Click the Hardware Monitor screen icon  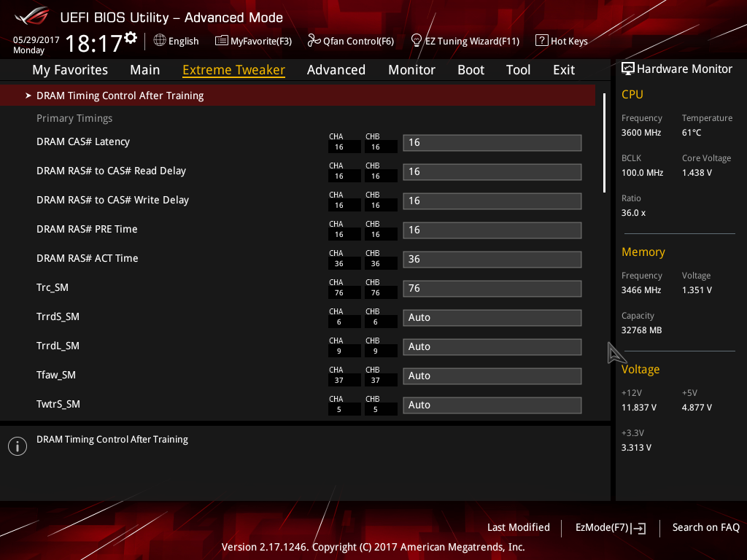click(627, 69)
